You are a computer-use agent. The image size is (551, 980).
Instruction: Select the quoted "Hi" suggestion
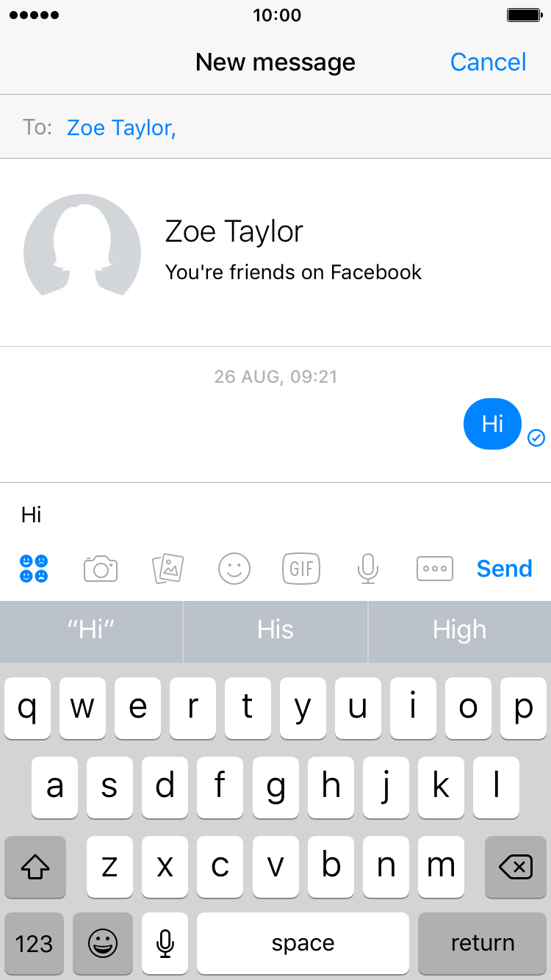tap(91, 630)
